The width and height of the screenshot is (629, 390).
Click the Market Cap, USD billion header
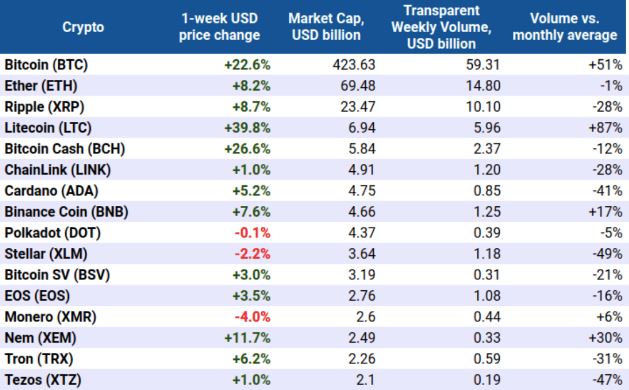pyautogui.click(x=326, y=27)
